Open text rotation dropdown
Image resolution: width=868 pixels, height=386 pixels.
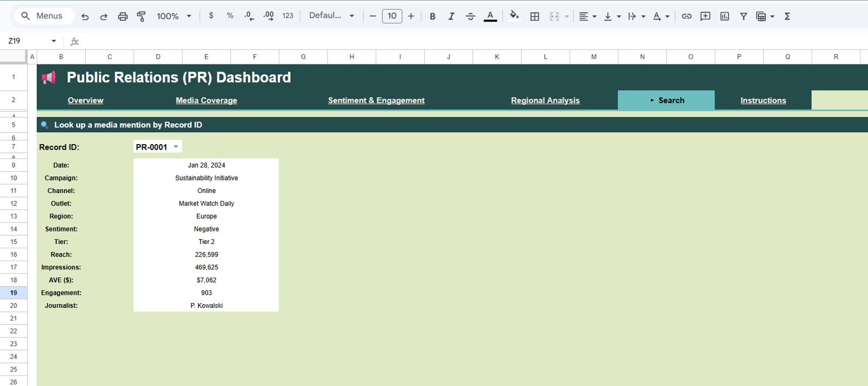(661, 16)
